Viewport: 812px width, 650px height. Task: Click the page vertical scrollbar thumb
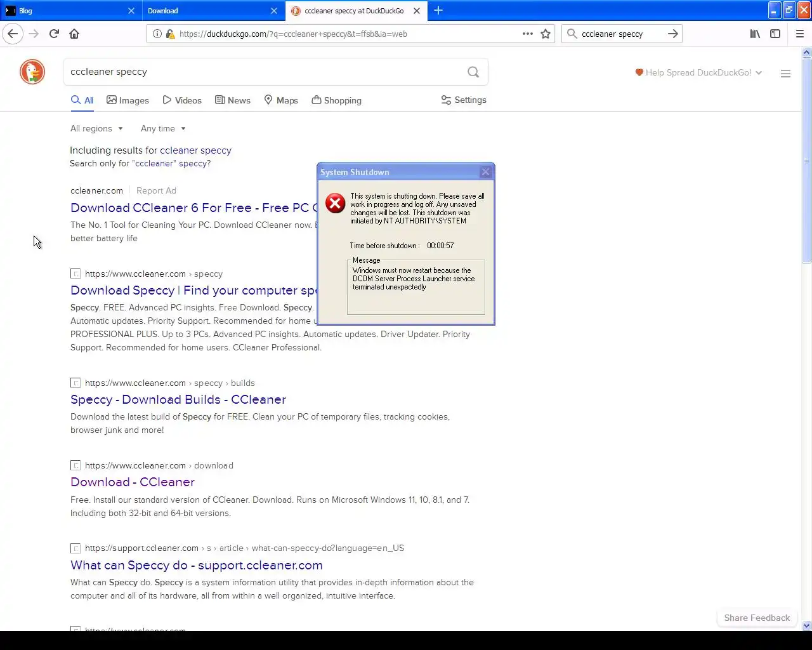(807, 161)
